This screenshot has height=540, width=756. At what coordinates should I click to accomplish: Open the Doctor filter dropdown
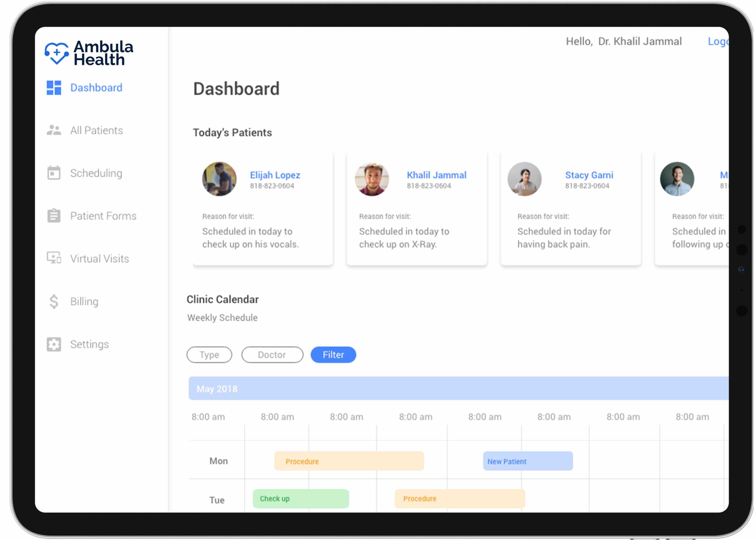[x=272, y=355]
